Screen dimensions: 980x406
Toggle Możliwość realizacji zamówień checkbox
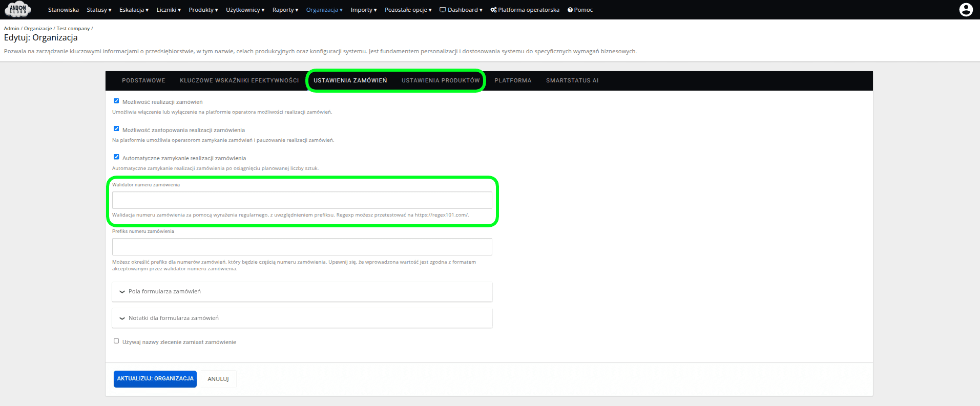tap(116, 101)
